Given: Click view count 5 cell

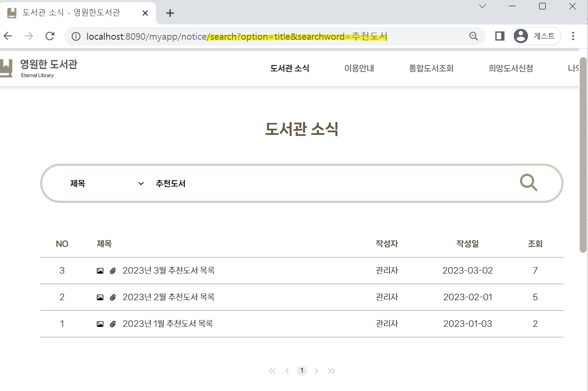Looking at the screenshot, I should (535, 297).
